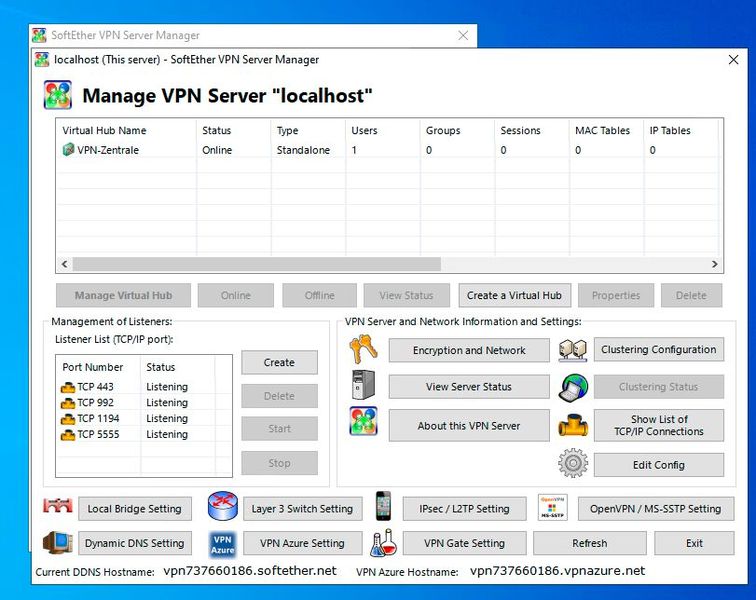Open Layer 3 Switch Setting

[302, 508]
